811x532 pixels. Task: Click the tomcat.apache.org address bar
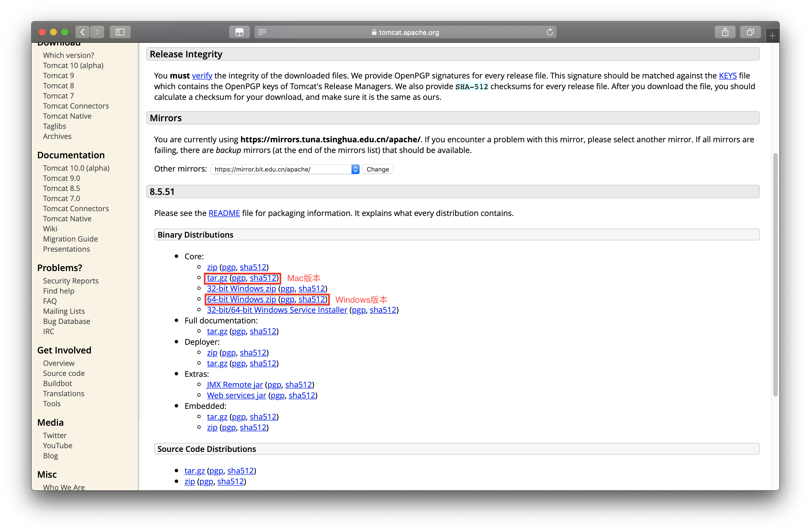pyautogui.click(x=409, y=32)
